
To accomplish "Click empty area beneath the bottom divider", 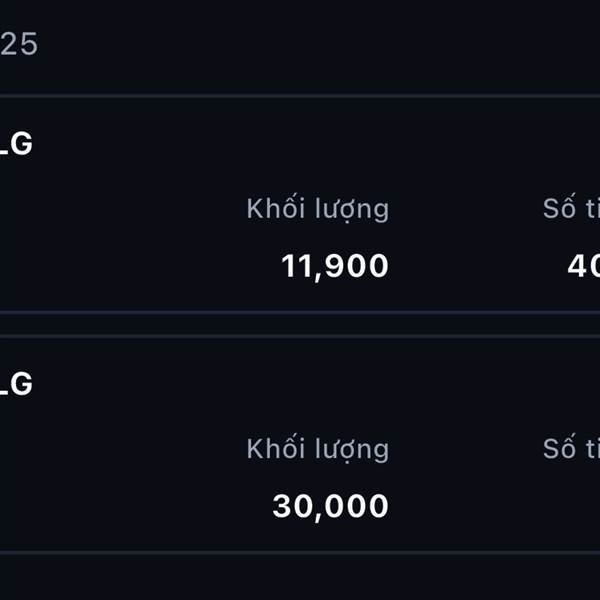I will [x=300, y=578].
